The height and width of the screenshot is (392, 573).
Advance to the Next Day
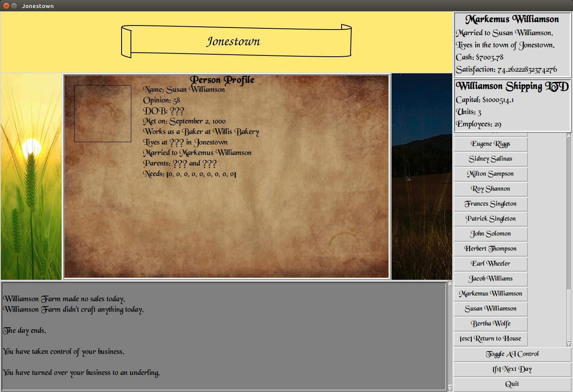[512, 369]
